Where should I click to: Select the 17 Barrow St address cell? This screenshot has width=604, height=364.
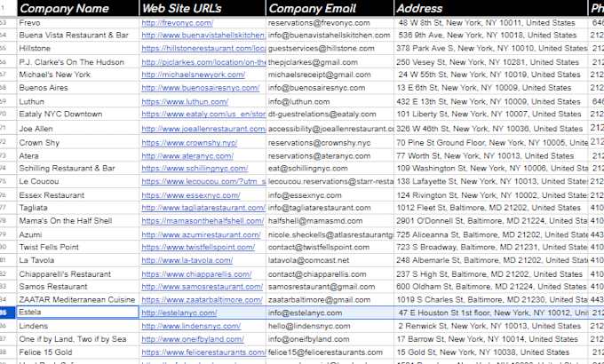pos(491,339)
